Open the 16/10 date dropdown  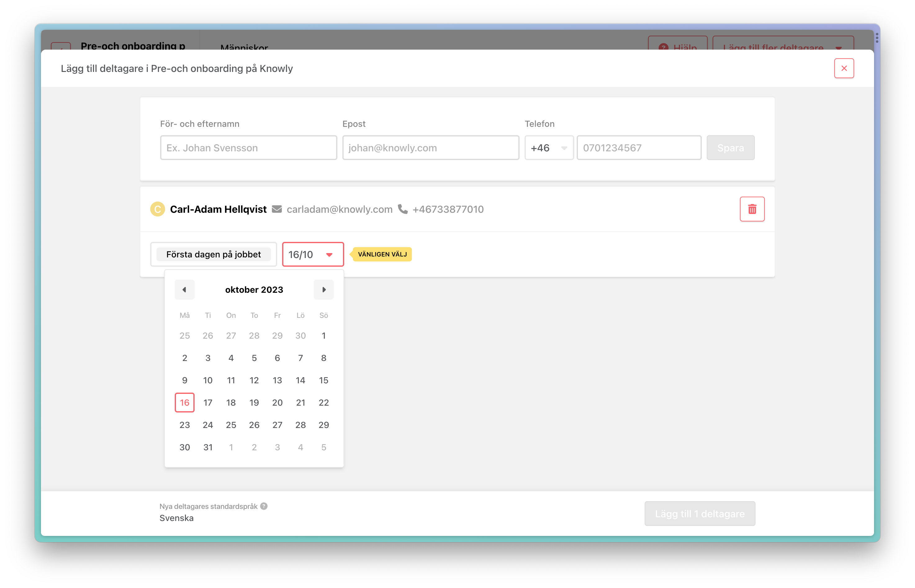(x=313, y=254)
